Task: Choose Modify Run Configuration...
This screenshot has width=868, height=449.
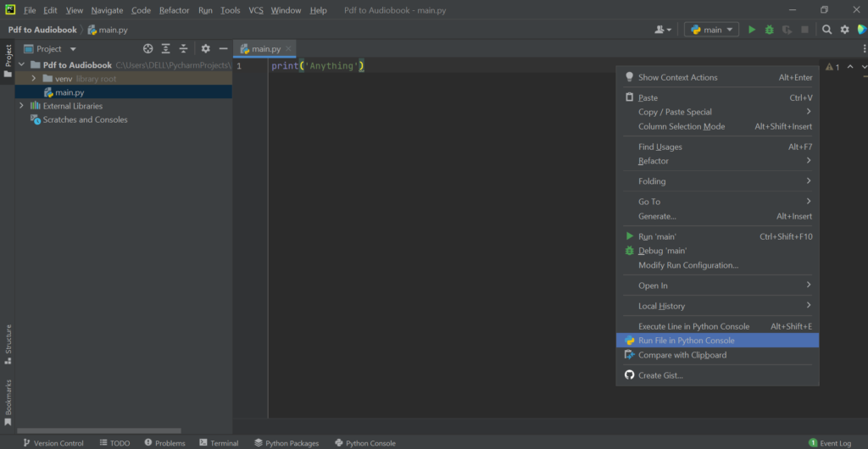Action: pyautogui.click(x=717, y=265)
